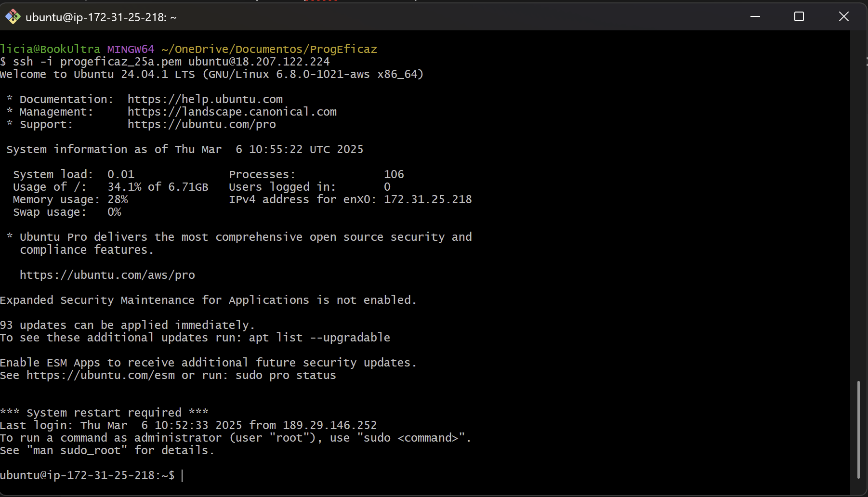
Task: Click the ubuntu.com/esm URL
Action: click(x=101, y=375)
